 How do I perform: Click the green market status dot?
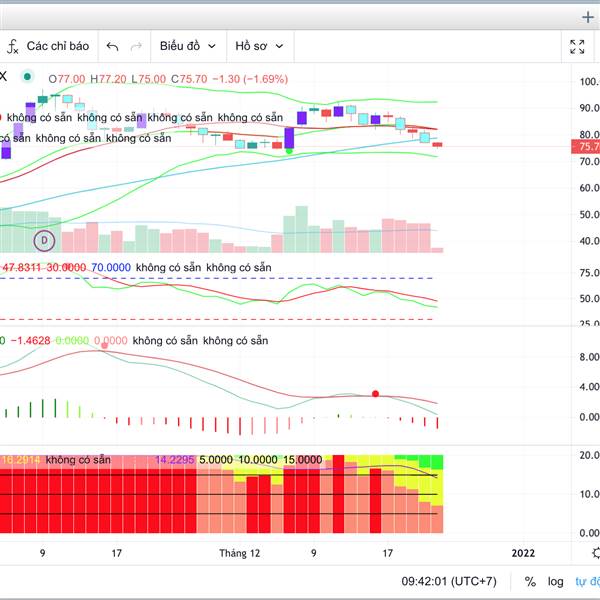27,77
